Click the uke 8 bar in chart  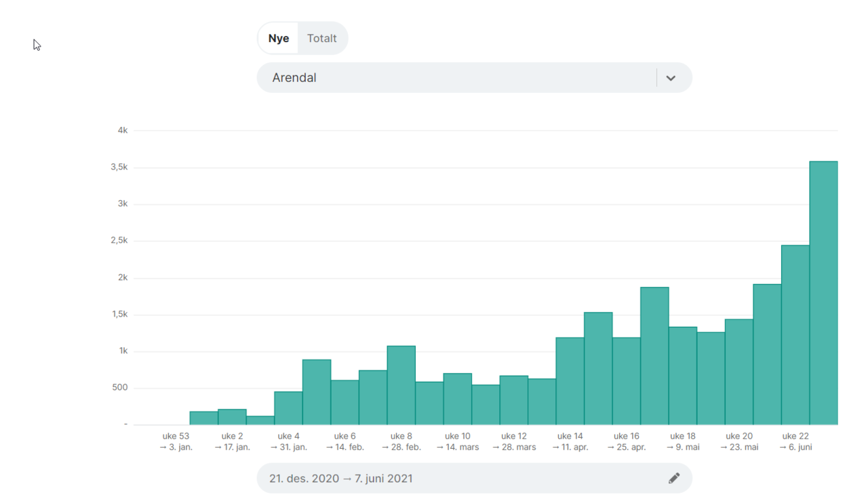click(x=401, y=385)
